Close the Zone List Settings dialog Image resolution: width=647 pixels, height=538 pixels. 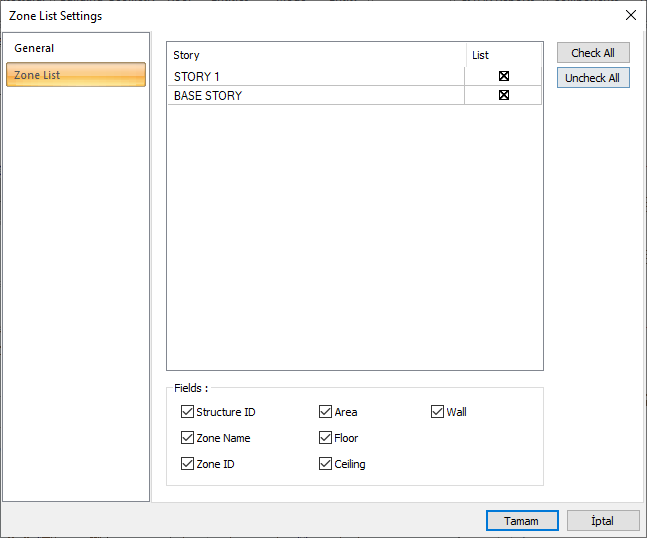coord(630,15)
